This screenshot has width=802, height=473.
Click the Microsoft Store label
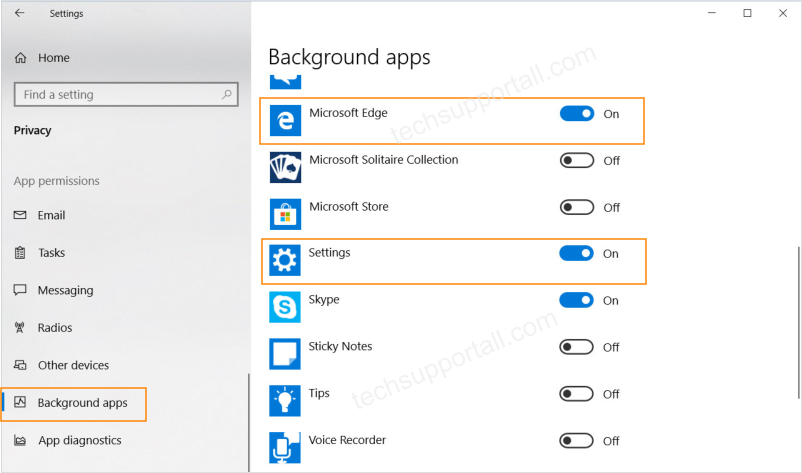tap(349, 207)
